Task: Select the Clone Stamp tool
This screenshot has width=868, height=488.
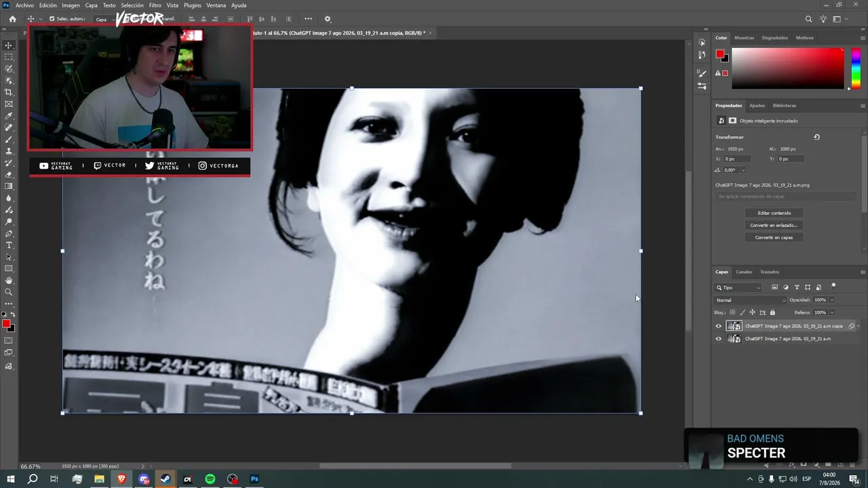Action: coord(9,151)
